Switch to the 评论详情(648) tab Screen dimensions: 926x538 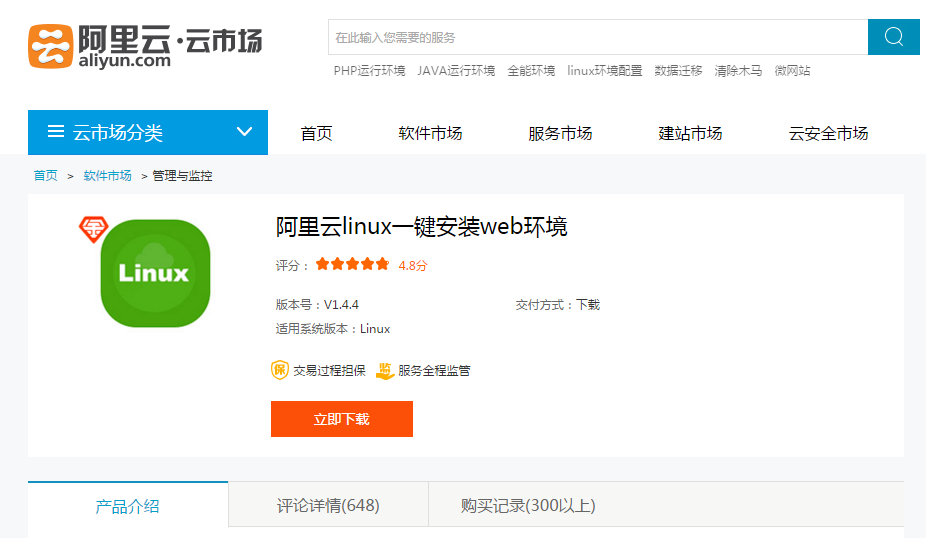click(x=328, y=505)
